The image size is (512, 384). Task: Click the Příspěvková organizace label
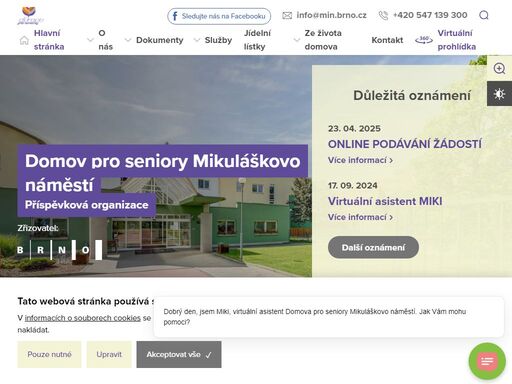click(87, 205)
